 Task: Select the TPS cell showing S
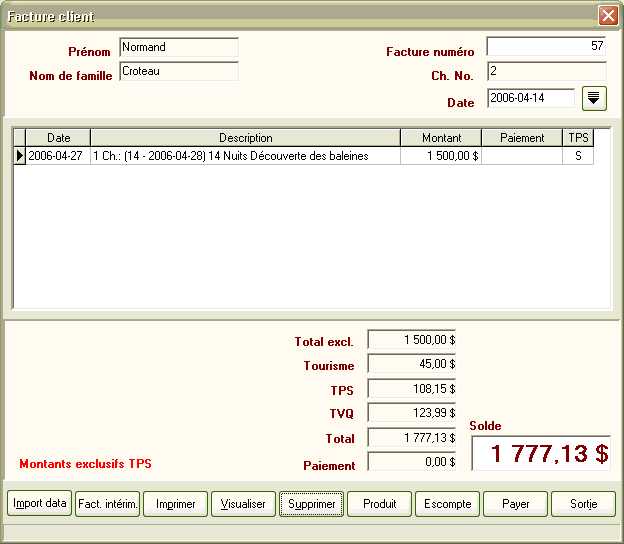[578, 156]
